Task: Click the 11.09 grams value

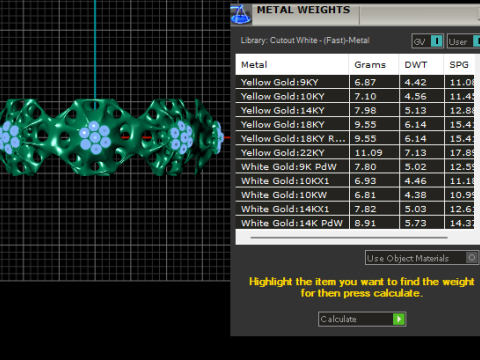Action: coord(368,153)
